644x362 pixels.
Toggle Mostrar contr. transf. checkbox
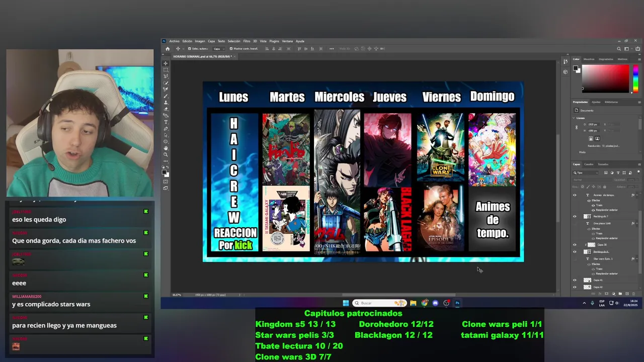pyautogui.click(x=231, y=49)
